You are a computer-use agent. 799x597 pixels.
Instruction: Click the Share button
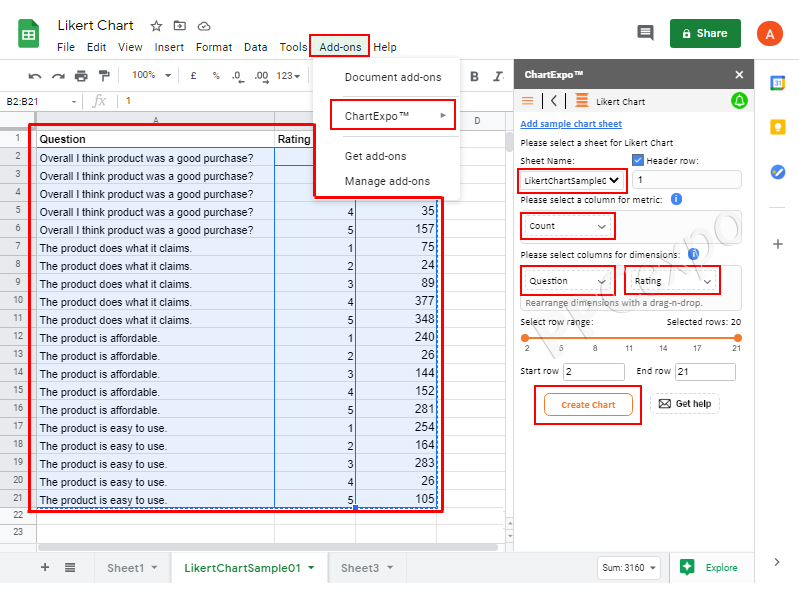pos(705,34)
